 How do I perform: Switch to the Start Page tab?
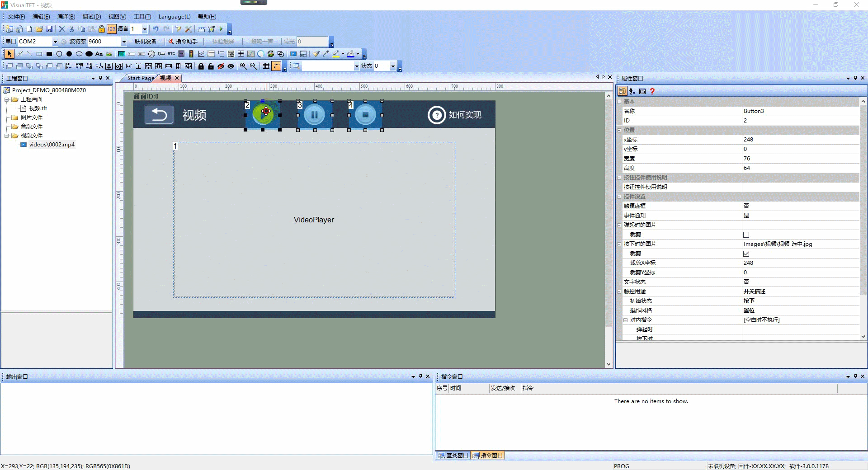(x=141, y=78)
